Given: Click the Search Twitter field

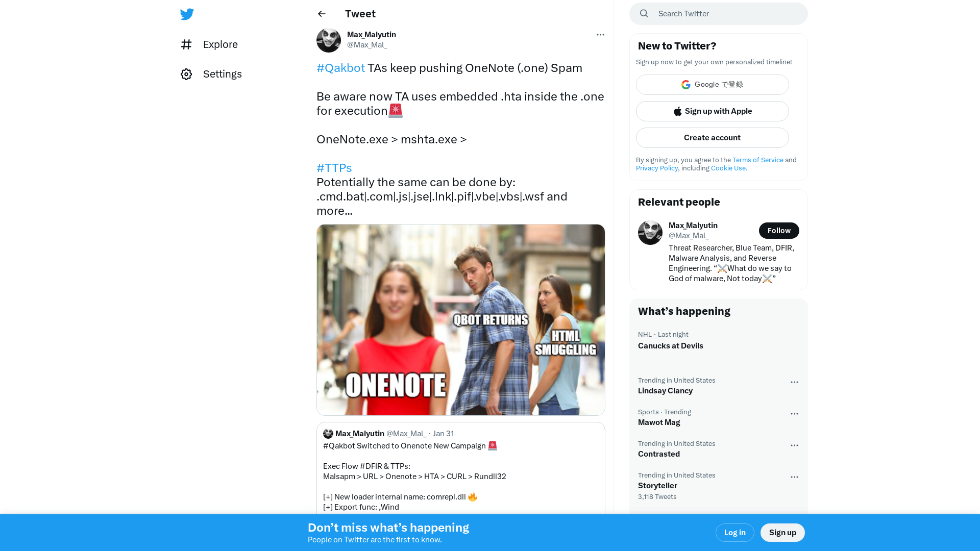Looking at the screenshot, I should point(719,14).
